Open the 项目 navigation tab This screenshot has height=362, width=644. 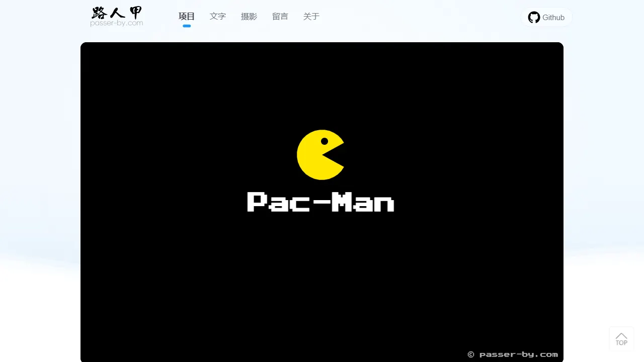(x=187, y=17)
